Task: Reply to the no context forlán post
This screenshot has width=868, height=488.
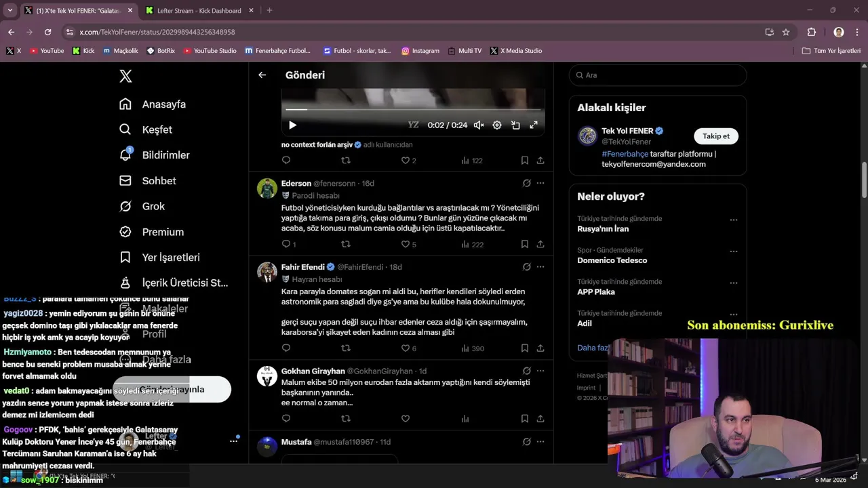Action: [x=286, y=161]
